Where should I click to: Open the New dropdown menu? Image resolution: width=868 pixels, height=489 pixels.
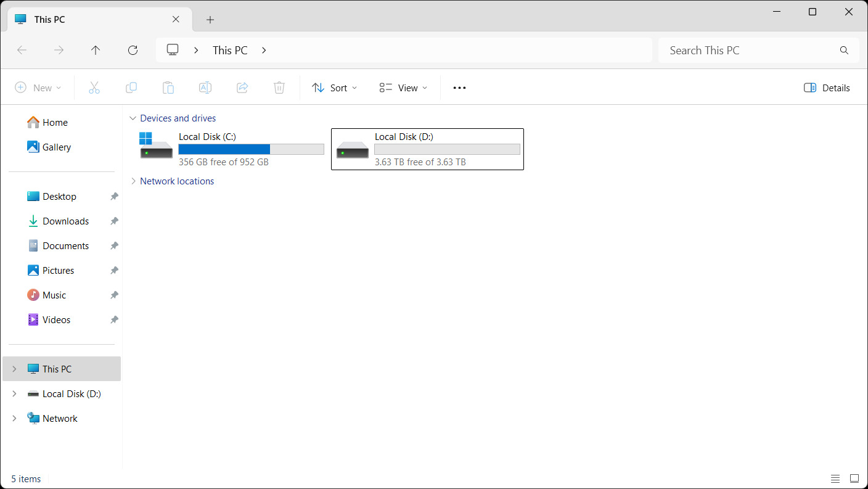point(38,88)
